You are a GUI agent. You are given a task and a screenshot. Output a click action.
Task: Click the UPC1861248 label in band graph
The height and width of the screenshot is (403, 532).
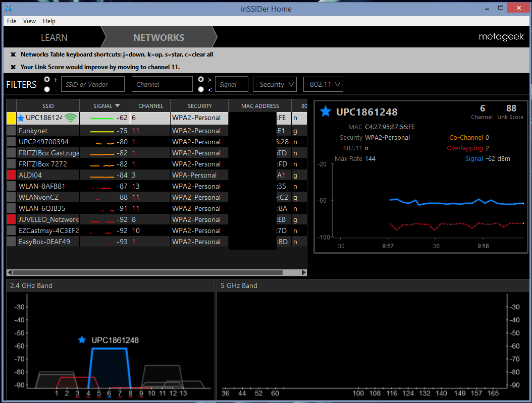pos(115,340)
